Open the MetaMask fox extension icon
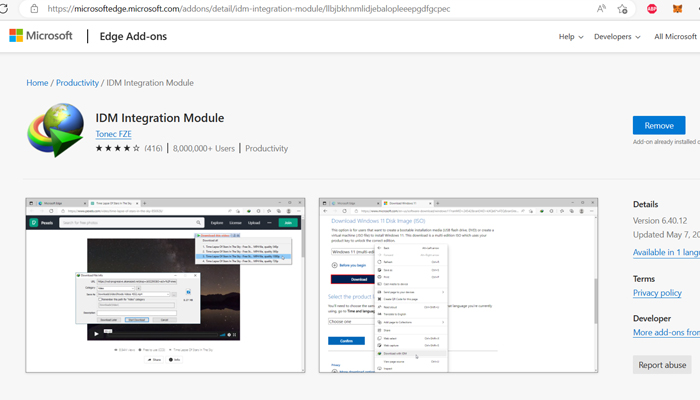Image resolution: width=700 pixels, height=400 pixels. (677, 8)
